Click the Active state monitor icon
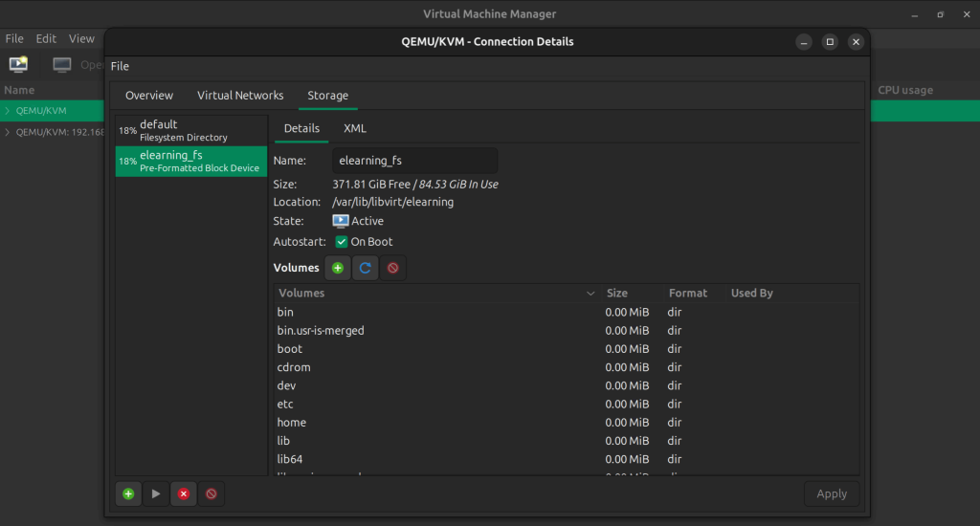Image resolution: width=980 pixels, height=526 pixels. tap(341, 221)
